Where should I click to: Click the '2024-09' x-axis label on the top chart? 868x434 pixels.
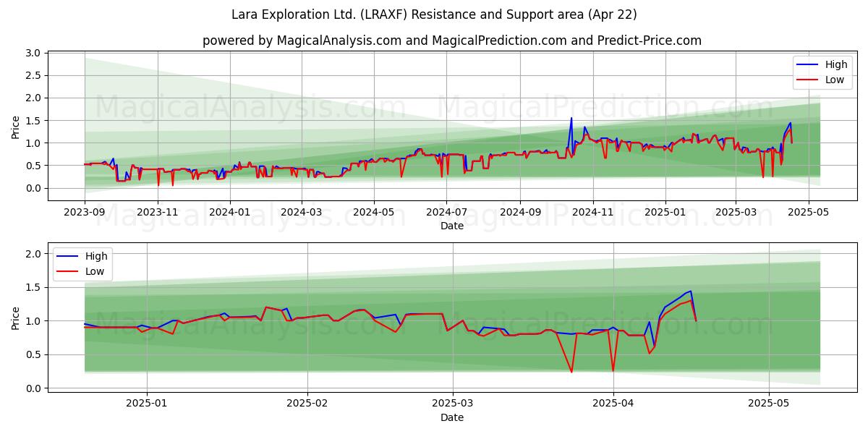(x=520, y=213)
